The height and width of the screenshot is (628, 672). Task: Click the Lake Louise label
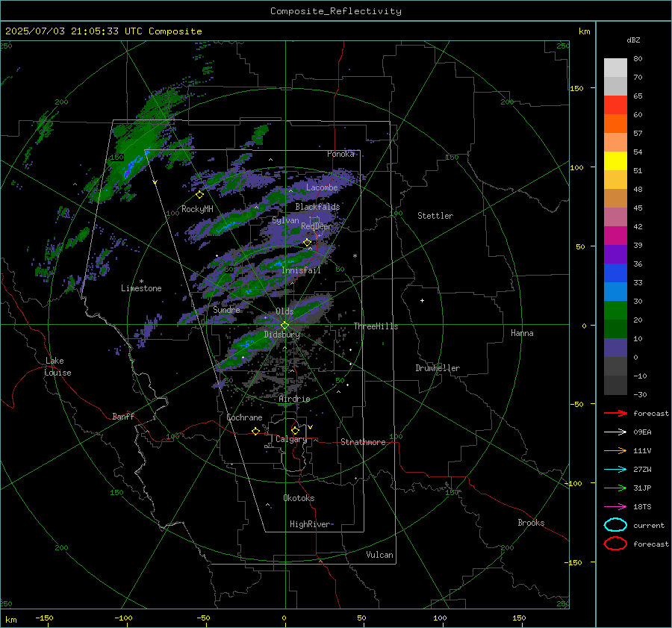click(x=57, y=367)
